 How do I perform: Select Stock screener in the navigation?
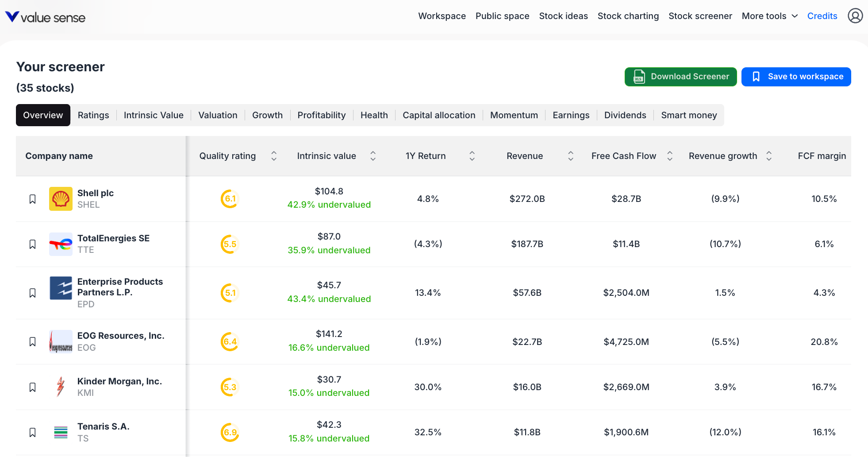click(700, 16)
